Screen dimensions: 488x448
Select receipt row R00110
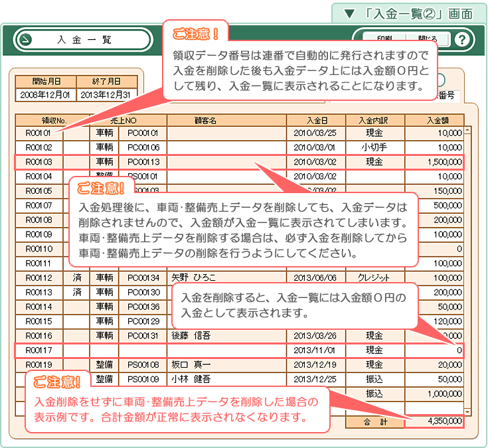pos(239,249)
